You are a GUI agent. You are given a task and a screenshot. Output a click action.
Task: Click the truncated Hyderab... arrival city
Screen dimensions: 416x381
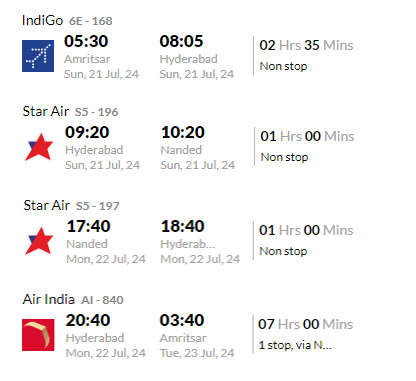click(x=187, y=244)
